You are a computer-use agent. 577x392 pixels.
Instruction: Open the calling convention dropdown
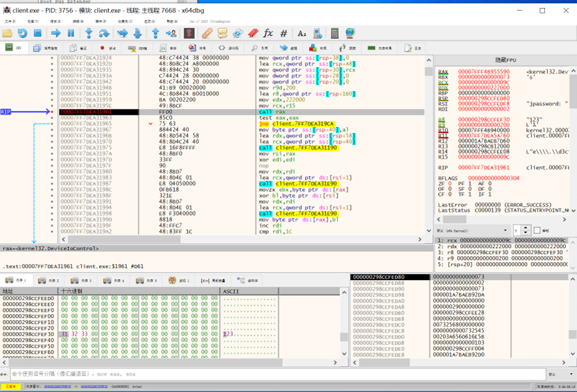coord(472,231)
